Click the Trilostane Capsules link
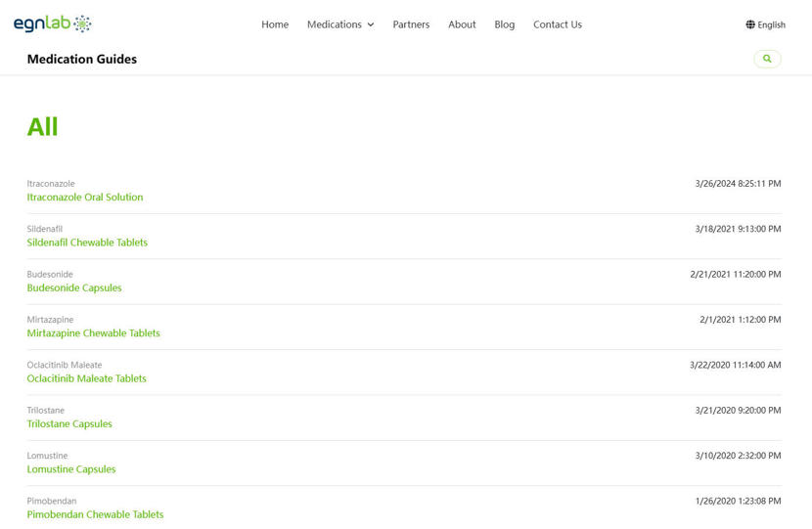 tap(69, 424)
